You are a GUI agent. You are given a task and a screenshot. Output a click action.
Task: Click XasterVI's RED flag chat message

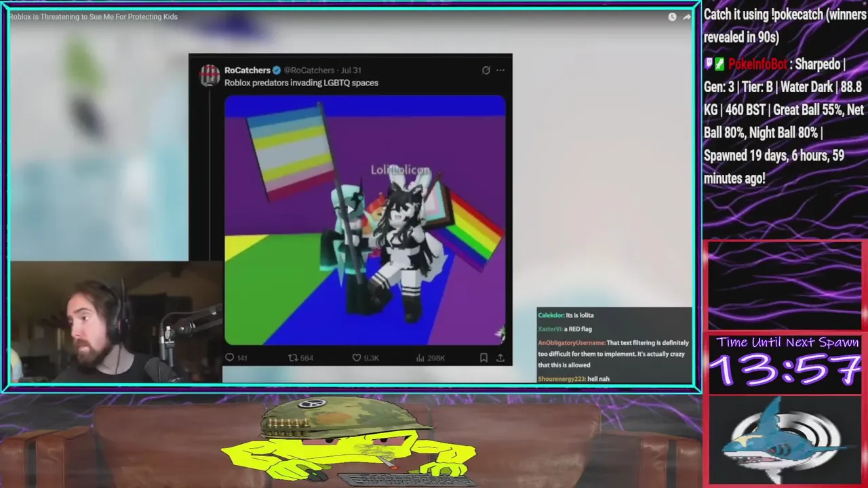tap(565, 329)
